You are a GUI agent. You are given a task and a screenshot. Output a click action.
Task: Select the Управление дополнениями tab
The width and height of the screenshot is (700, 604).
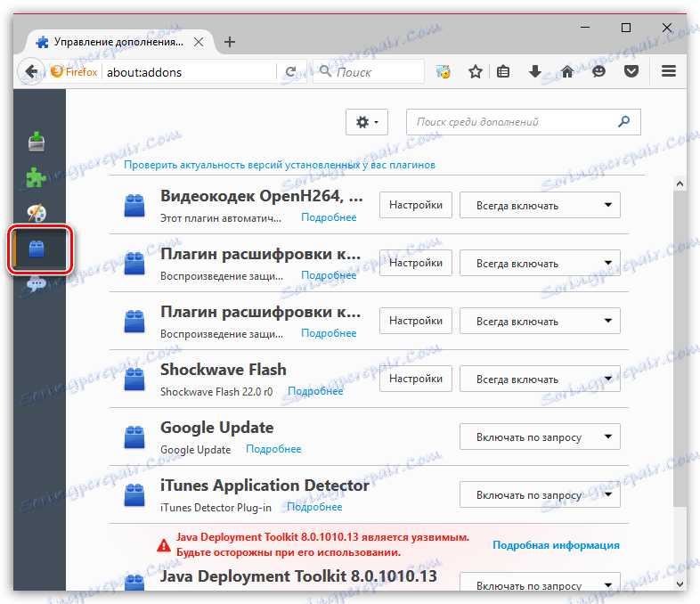pyautogui.click(x=118, y=42)
